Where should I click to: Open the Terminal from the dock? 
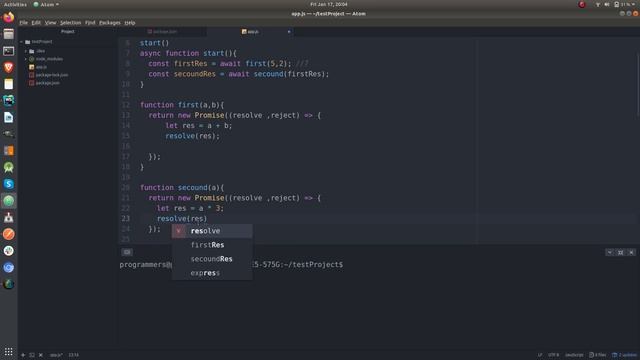coord(9,51)
